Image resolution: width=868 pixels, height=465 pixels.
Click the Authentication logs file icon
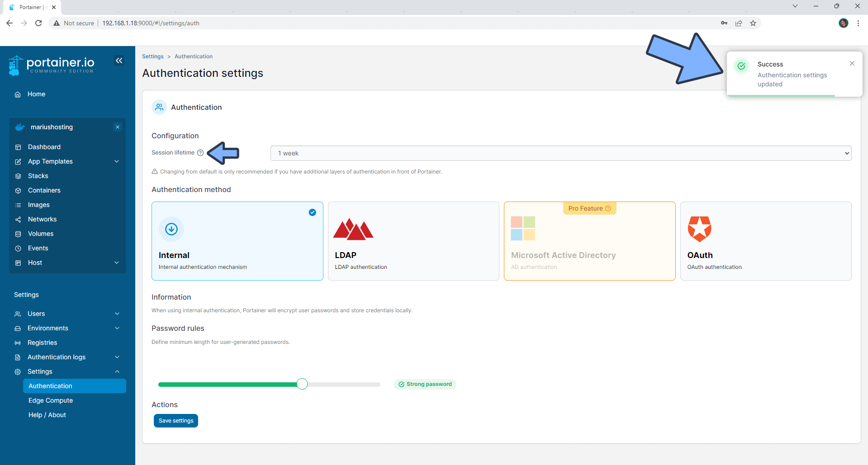[18, 357]
